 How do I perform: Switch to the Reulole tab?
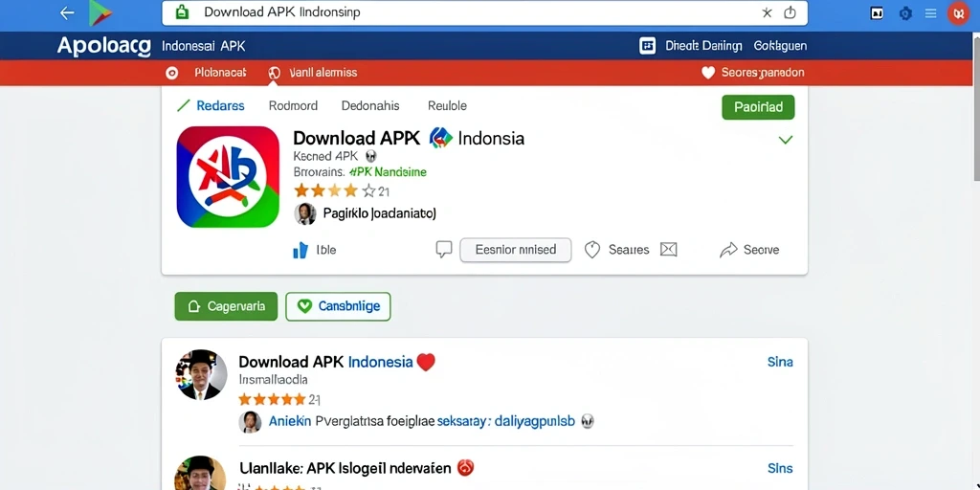point(447,106)
